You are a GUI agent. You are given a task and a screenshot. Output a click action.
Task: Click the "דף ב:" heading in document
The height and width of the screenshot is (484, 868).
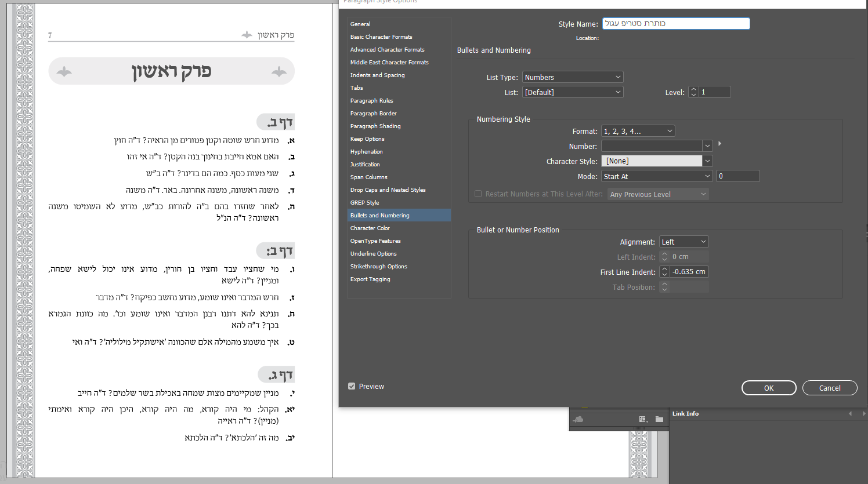(x=276, y=251)
